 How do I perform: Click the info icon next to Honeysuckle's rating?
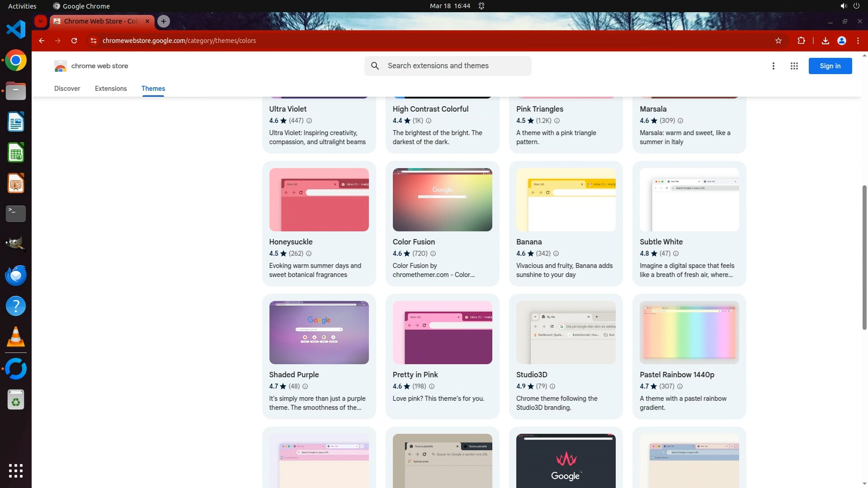coord(309,253)
